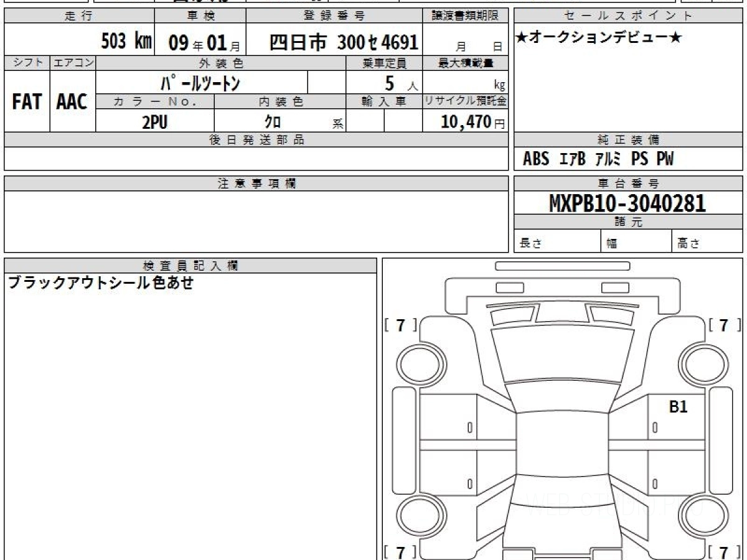
Task: Click the 純正装備 header
Action: click(x=628, y=140)
